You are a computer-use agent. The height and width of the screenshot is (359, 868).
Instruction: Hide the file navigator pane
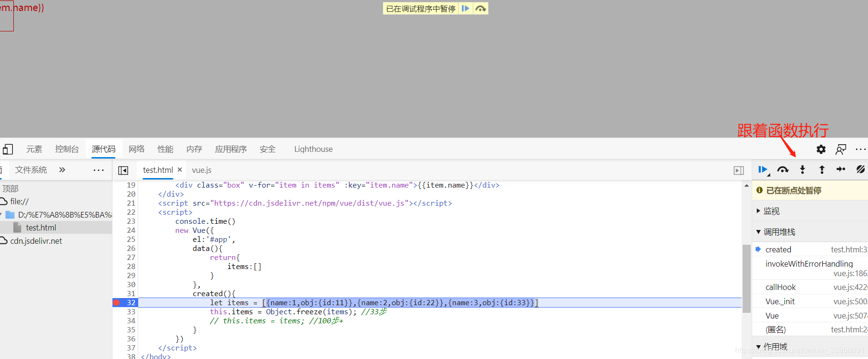[x=123, y=170]
